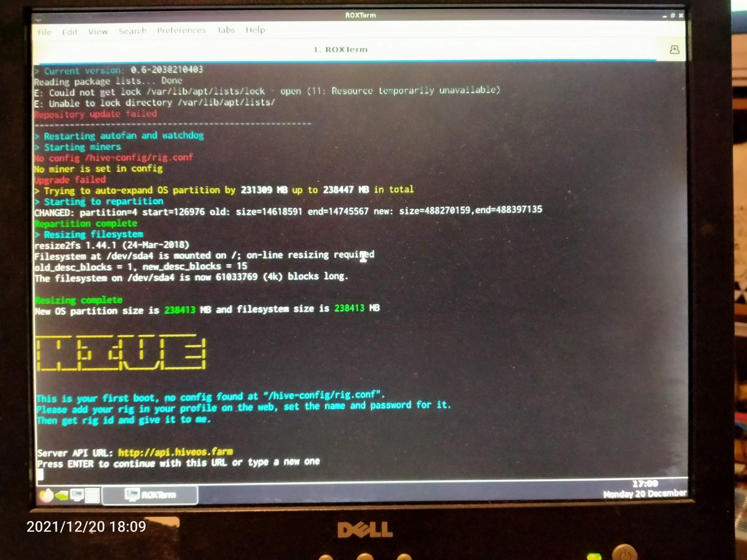The width and height of the screenshot is (747, 560).
Task: Open the File menu
Action: [x=44, y=32]
